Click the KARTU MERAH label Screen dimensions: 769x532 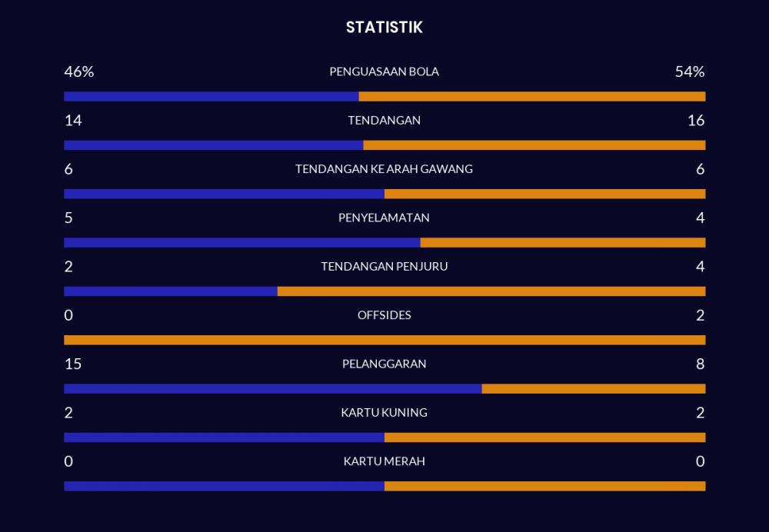384,461
